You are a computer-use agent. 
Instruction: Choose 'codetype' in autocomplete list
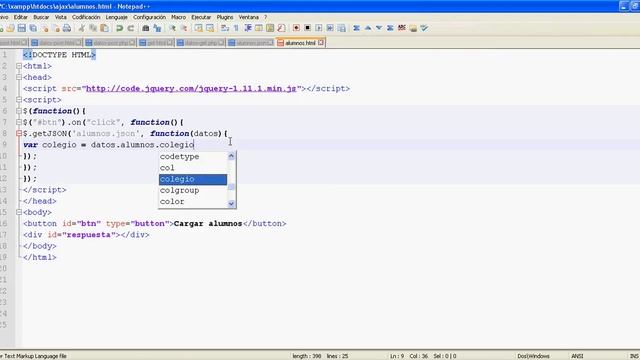pos(193,157)
